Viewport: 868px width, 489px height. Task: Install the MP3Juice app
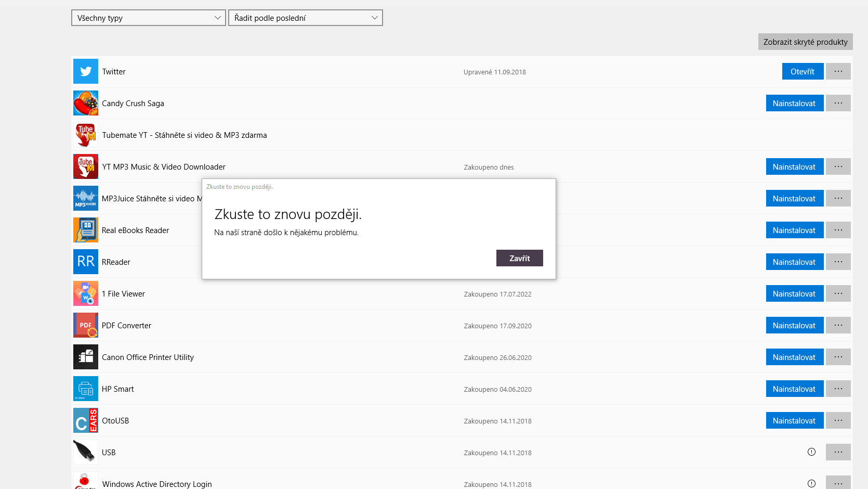tap(795, 198)
